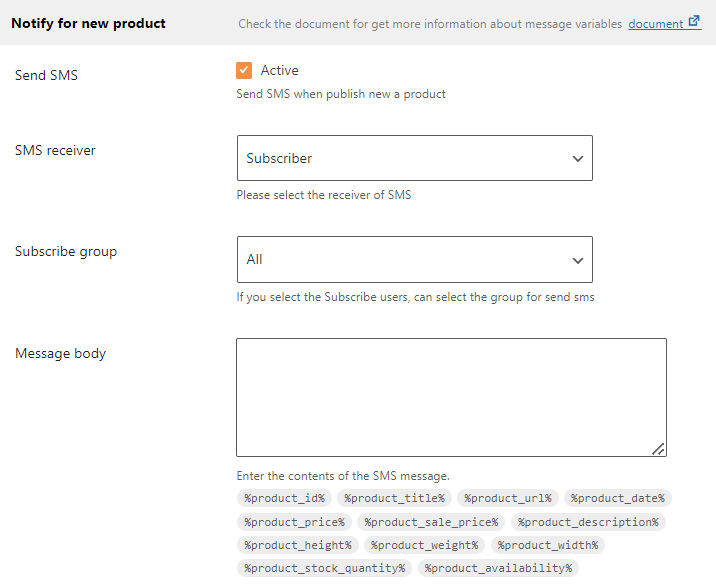This screenshot has height=587, width=716.
Task: Select the %product_title% variable tag
Action: (395, 498)
